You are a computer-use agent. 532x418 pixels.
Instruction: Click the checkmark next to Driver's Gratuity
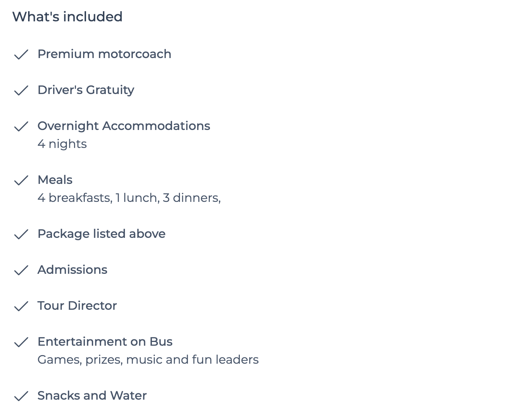point(21,90)
